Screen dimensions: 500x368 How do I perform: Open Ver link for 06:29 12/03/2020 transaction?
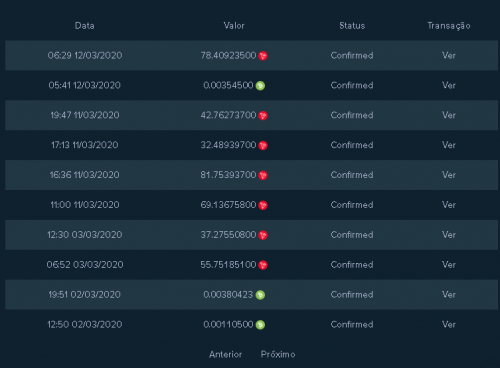[x=449, y=55]
